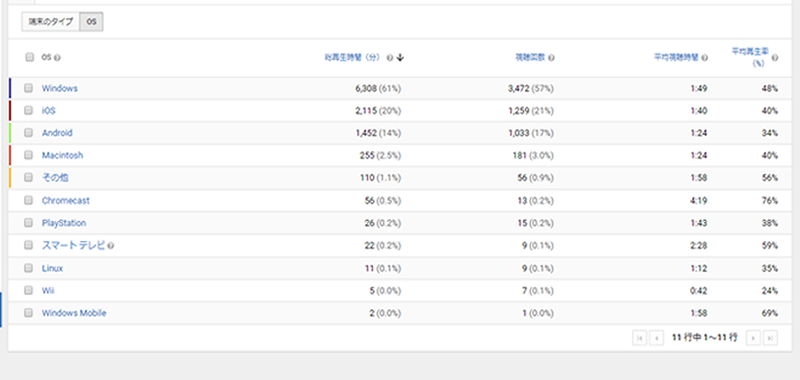800x380 pixels.
Task: Click help icon beside 平均視聴時間 header
Action: pyautogui.click(x=705, y=58)
